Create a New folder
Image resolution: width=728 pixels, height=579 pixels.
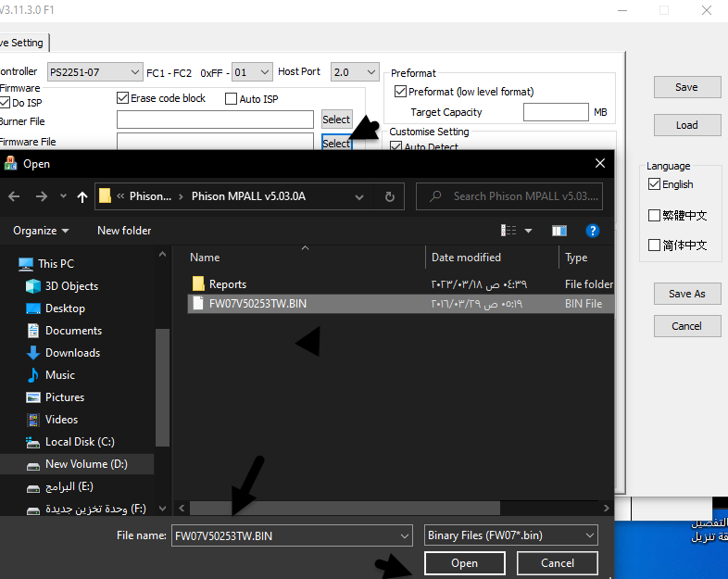124,231
